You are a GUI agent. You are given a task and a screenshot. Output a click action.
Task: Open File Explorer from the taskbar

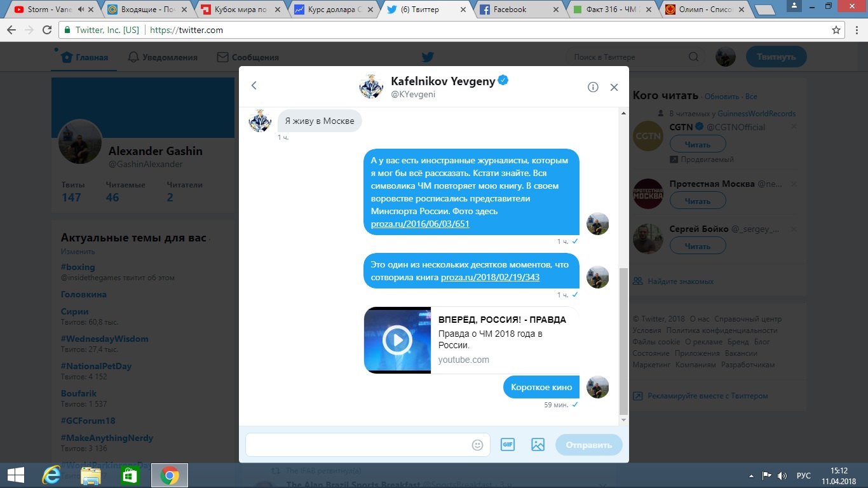(x=91, y=475)
